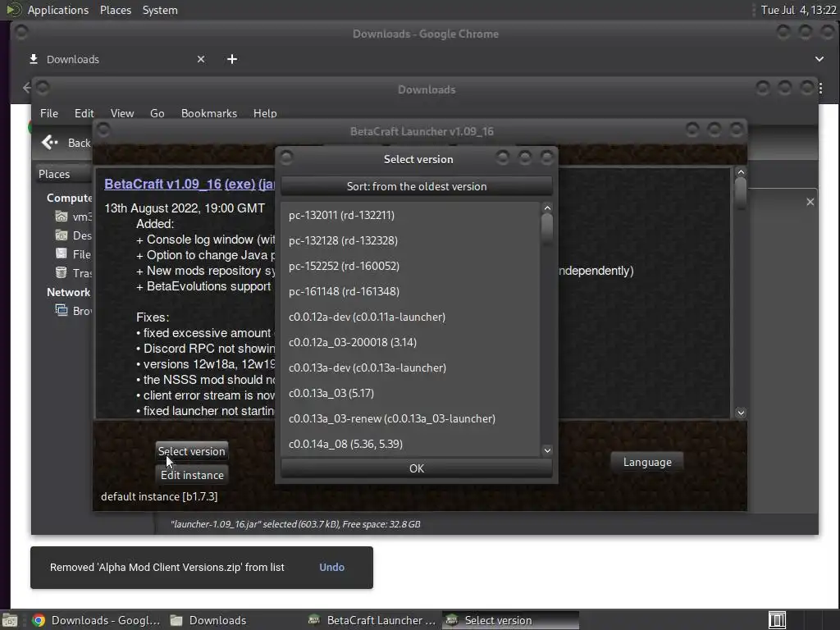Close the file manager side panel X

tap(810, 202)
